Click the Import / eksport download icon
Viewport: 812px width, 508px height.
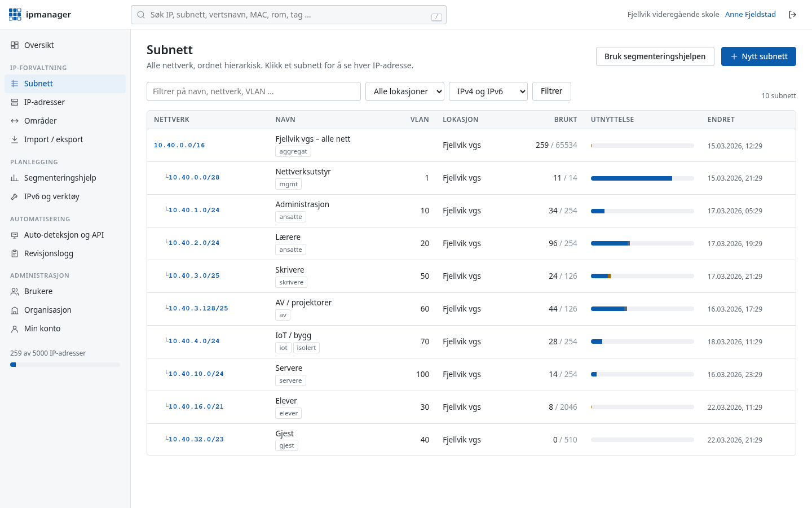[x=15, y=139]
